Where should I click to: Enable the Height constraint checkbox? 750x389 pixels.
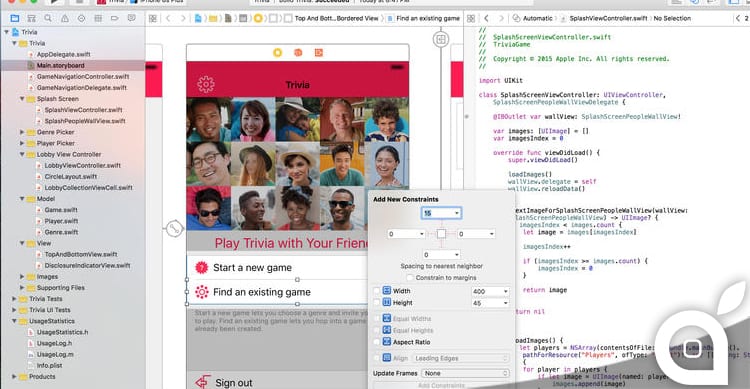pyautogui.click(x=377, y=303)
